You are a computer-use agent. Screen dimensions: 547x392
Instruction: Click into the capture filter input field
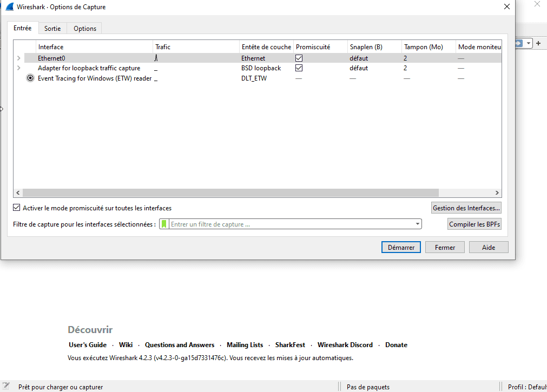pyautogui.click(x=291, y=224)
